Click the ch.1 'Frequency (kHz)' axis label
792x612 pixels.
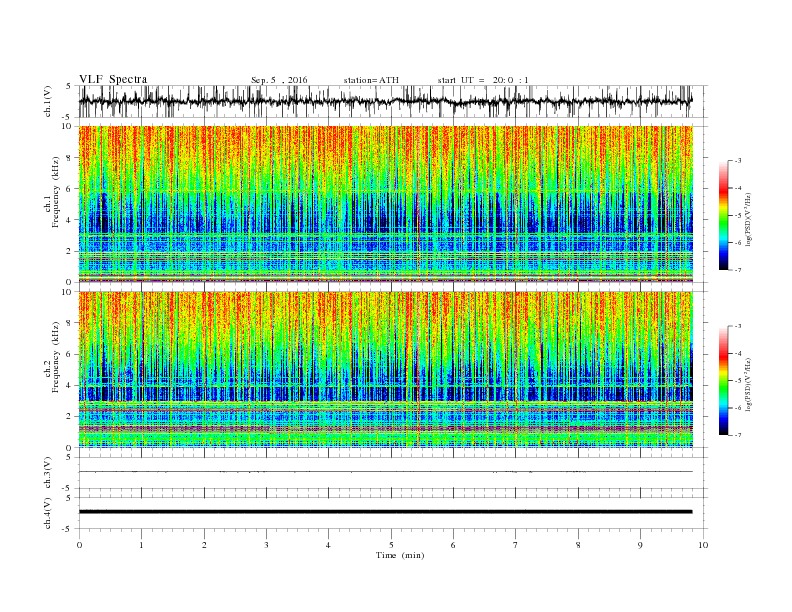coord(55,192)
